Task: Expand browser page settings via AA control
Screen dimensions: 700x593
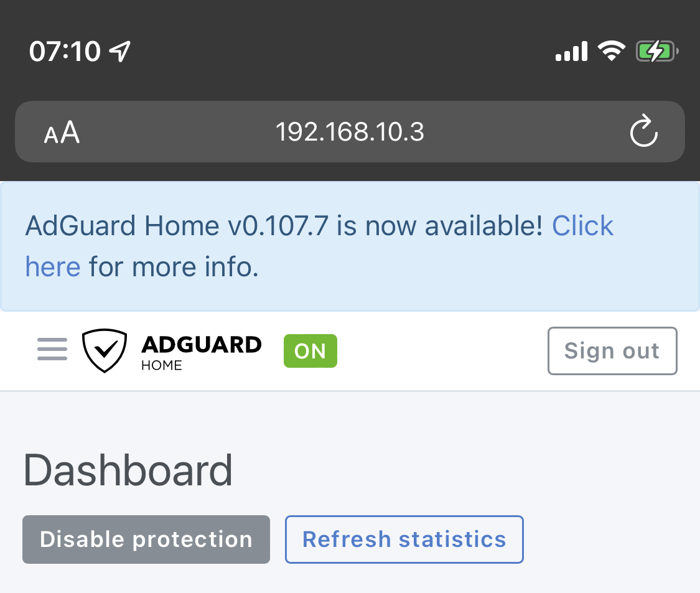Action: point(62,132)
